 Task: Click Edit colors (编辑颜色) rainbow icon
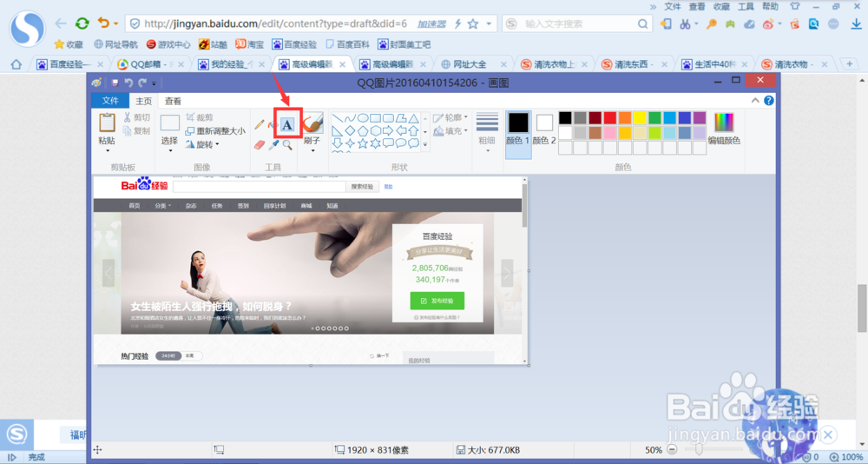tap(724, 123)
